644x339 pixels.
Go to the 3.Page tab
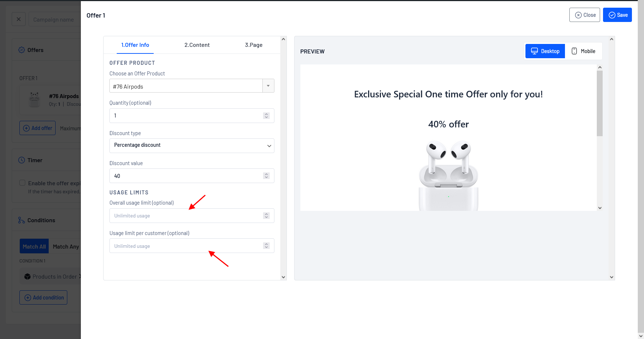click(254, 45)
